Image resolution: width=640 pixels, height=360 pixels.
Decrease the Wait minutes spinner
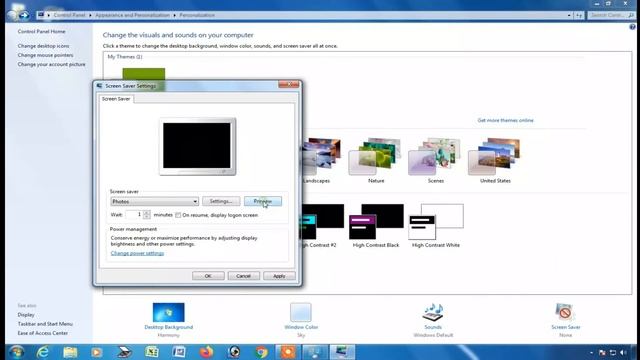point(147,217)
